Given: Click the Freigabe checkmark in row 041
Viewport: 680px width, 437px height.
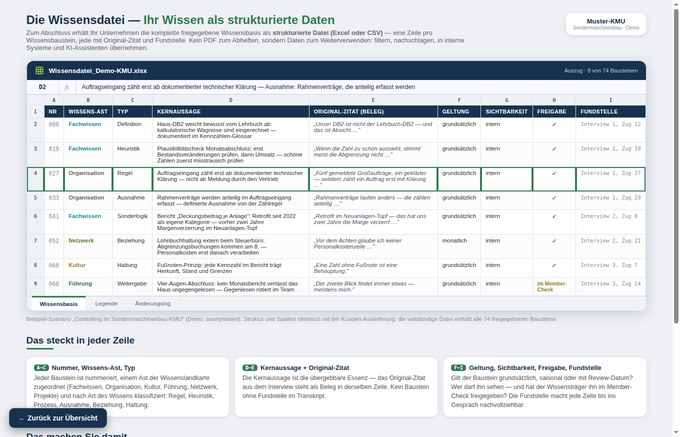Looking at the screenshot, I should pyautogui.click(x=554, y=216).
